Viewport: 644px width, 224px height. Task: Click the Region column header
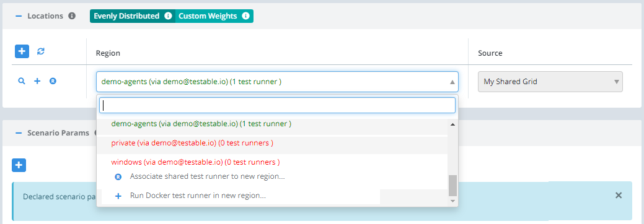click(x=108, y=53)
